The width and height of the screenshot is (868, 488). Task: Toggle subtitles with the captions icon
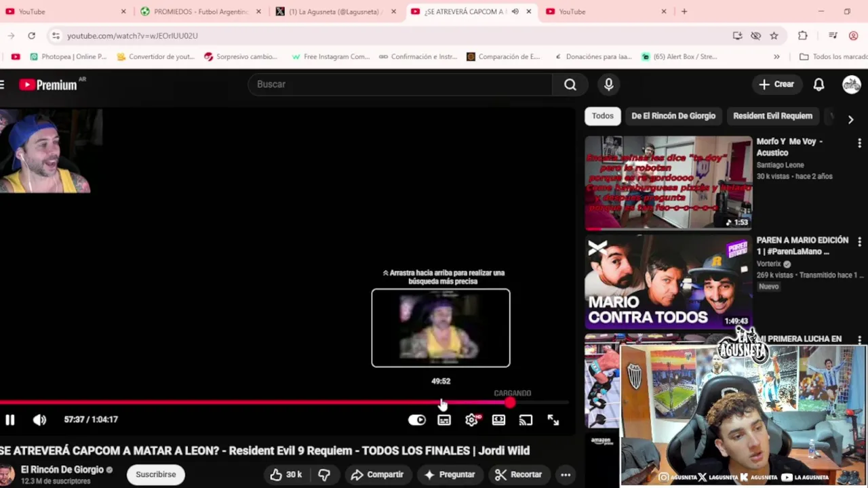point(444,420)
